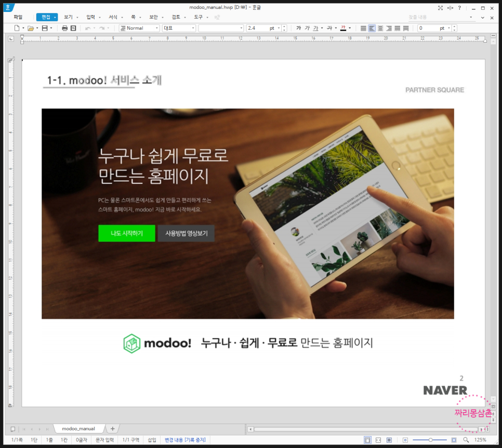The width and height of the screenshot is (502, 448).
Task: Click the zoom slider handle
Action: point(430,440)
